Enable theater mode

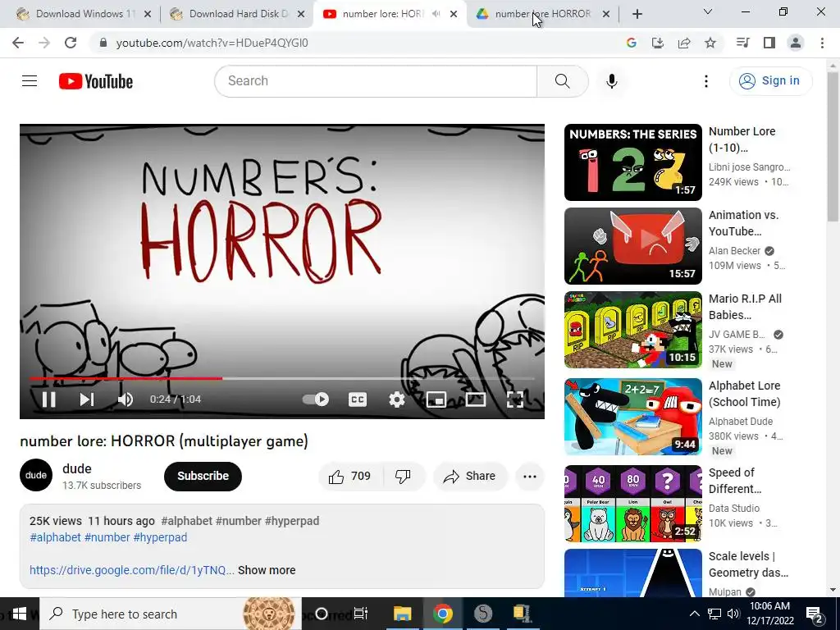[x=475, y=399]
